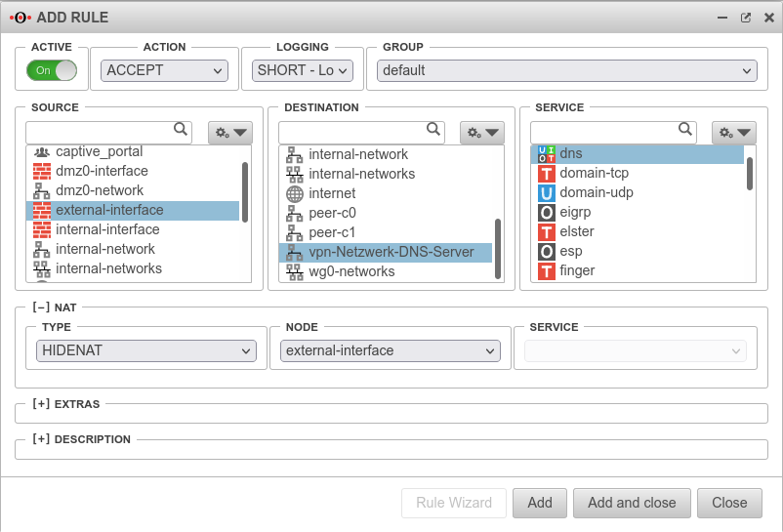Viewport: 783px width, 532px height.
Task: Click the search icon in the Destination filter
Action: point(433,129)
